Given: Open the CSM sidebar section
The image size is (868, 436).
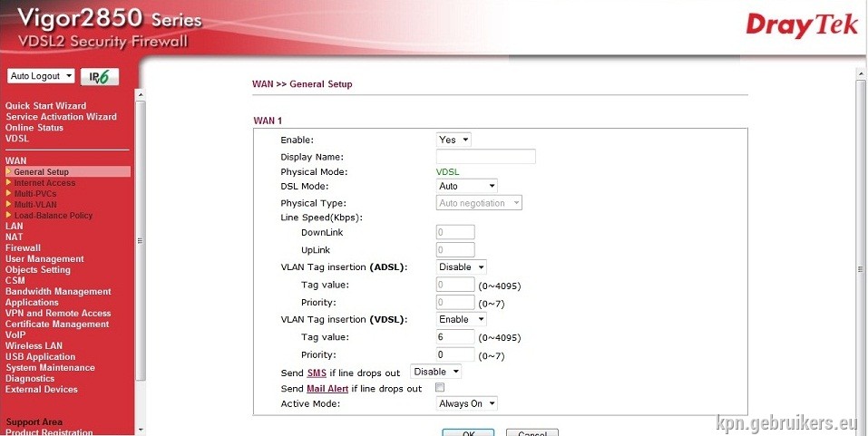Looking at the screenshot, I should click(15, 280).
